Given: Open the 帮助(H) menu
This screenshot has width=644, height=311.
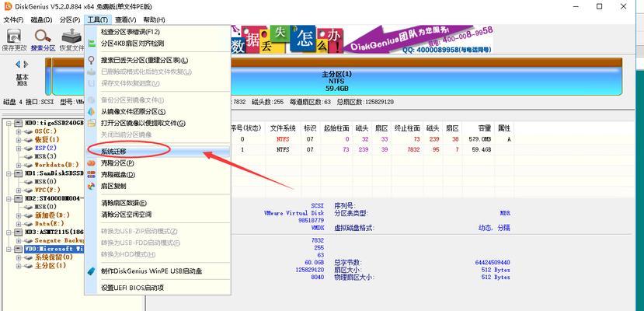Looking at the screenshot, I should [x=154, y=19].
